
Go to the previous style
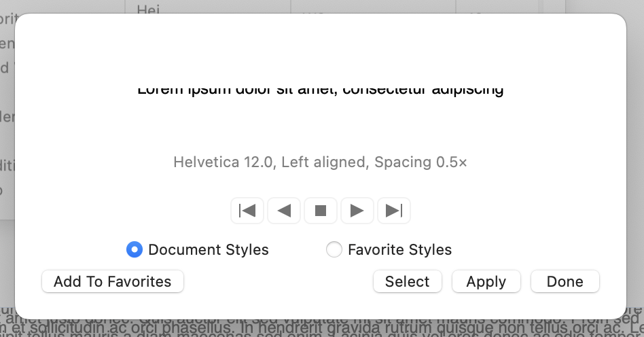(x=284, y=211)
